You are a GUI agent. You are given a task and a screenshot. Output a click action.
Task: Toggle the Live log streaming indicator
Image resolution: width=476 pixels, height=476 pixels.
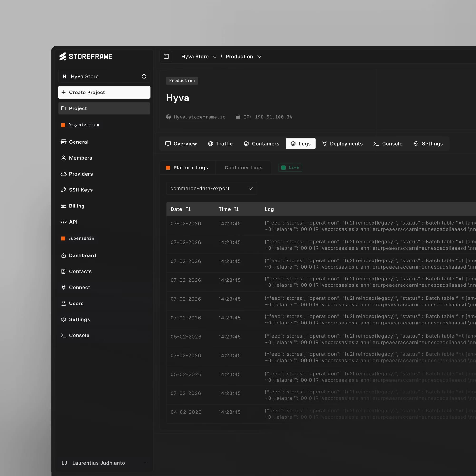click(x=290, y=167)
